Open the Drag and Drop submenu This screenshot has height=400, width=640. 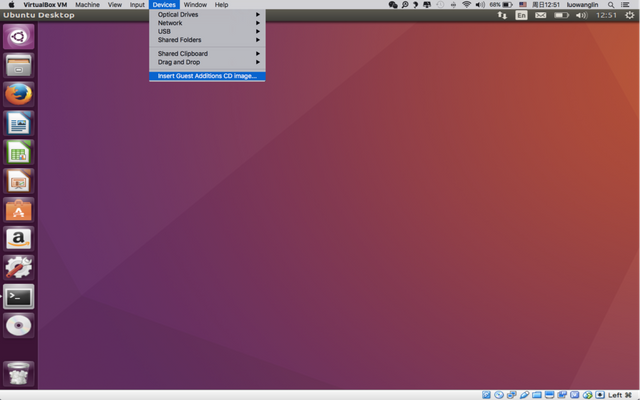point(207,62)
